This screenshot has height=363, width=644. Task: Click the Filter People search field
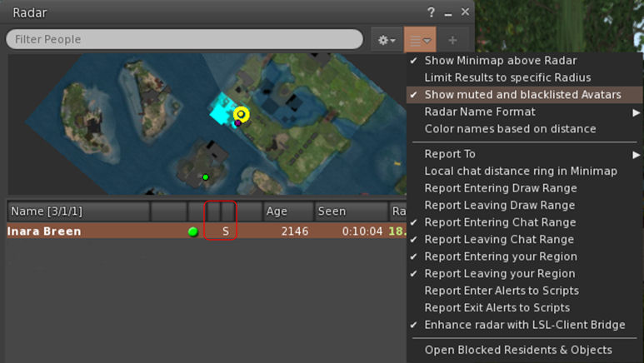point(184,40)
